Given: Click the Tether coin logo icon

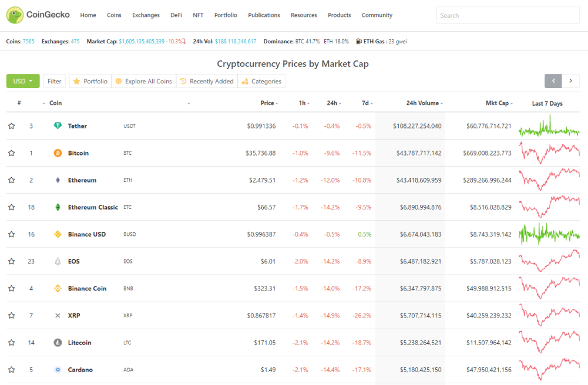Looking at the screenshot, I should click(x=58, y=126).
